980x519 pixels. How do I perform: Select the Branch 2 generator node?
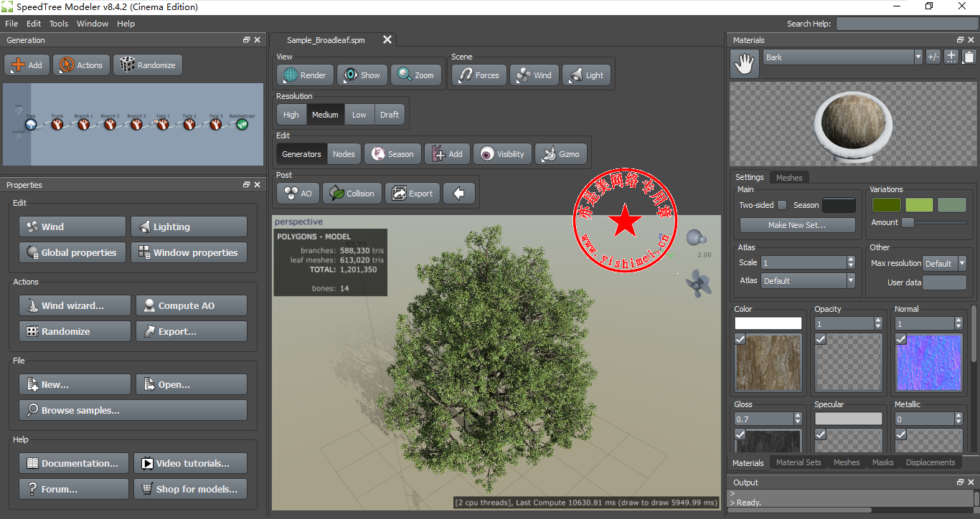pyautogui.click(x=110, y=125)
